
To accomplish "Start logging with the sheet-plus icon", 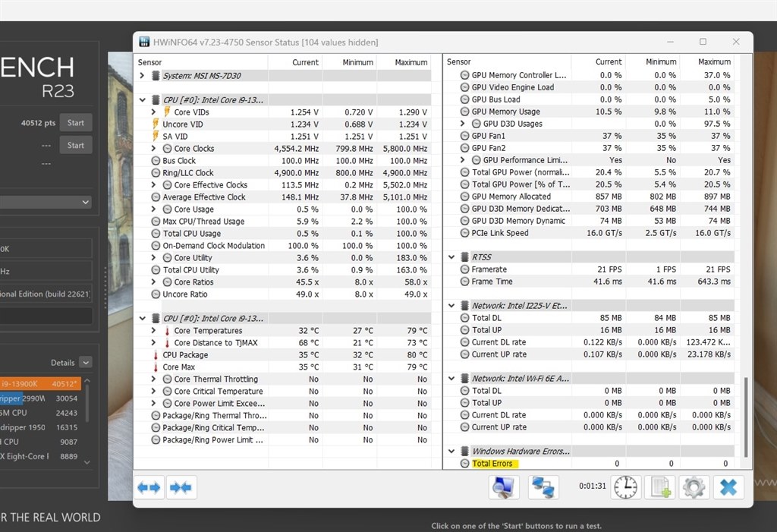I will tap(660, 487).
